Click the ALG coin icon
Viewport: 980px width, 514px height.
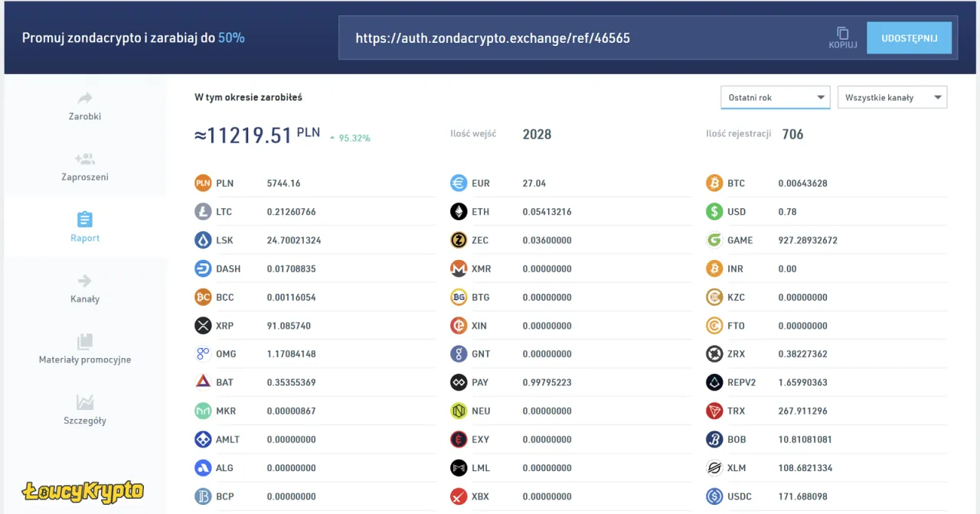coord(203,468)
